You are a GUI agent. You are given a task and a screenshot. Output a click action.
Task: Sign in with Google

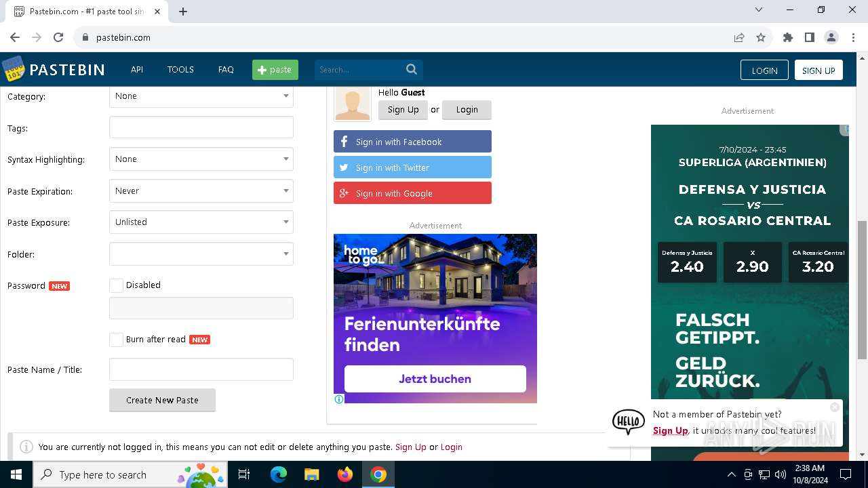(412, 193)
